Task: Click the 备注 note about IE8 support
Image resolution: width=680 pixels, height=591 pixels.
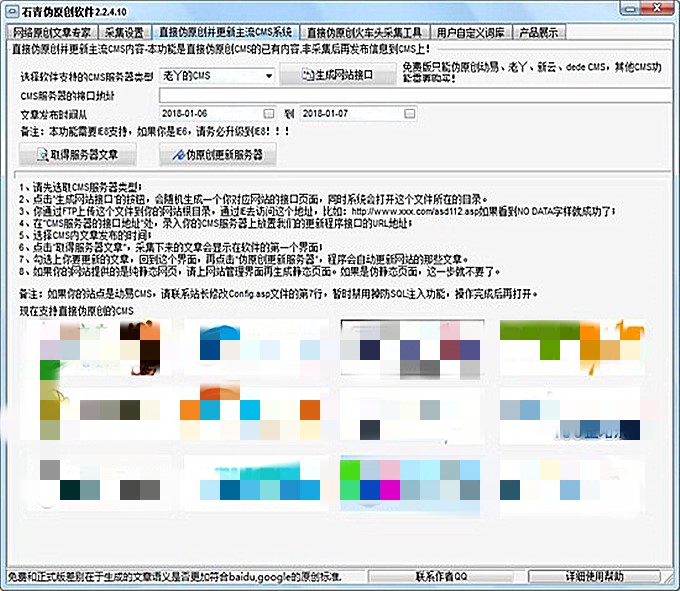Action: click(155, 131)
